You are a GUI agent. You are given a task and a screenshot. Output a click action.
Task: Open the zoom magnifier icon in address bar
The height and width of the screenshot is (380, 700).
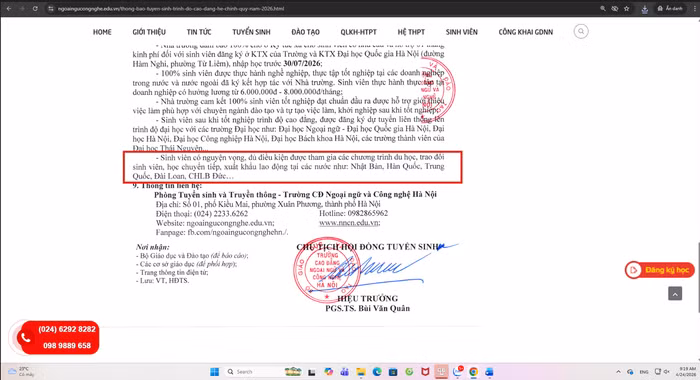(603, 8)
